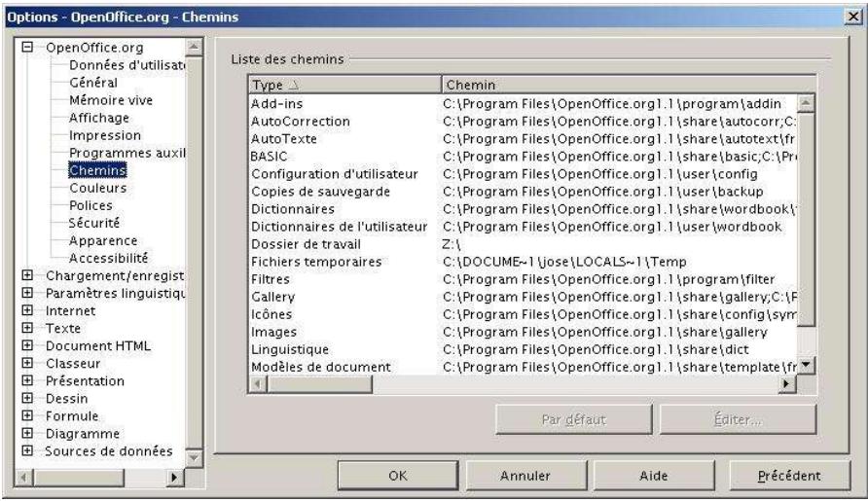Screen dimensions: 868x501
Task: Close the Options dialog window
Action: 853,17
